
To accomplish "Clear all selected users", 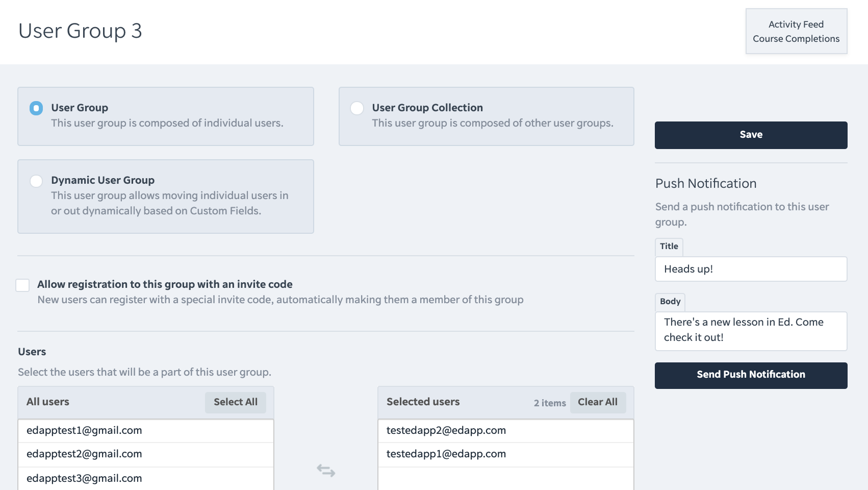I will (597, 402).
